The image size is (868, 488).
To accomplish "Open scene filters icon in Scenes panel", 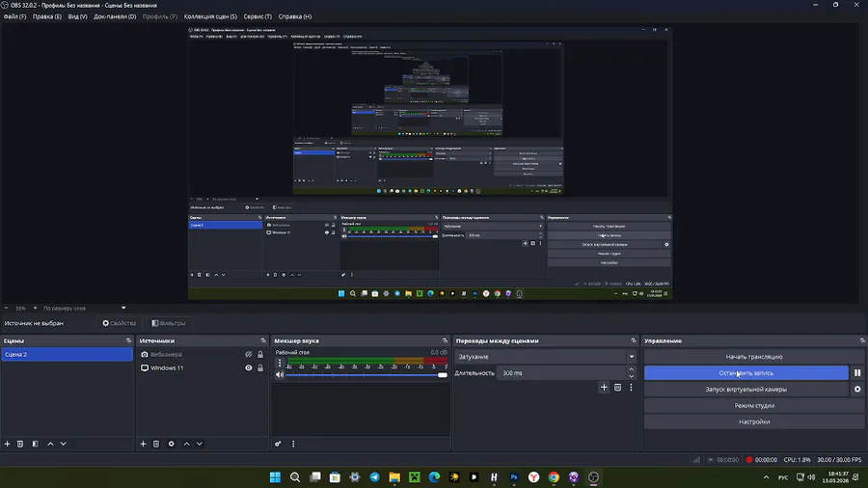I will (36, 444).
